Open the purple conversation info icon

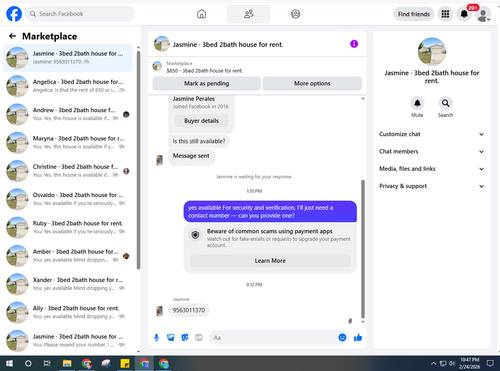pos(354,44)
